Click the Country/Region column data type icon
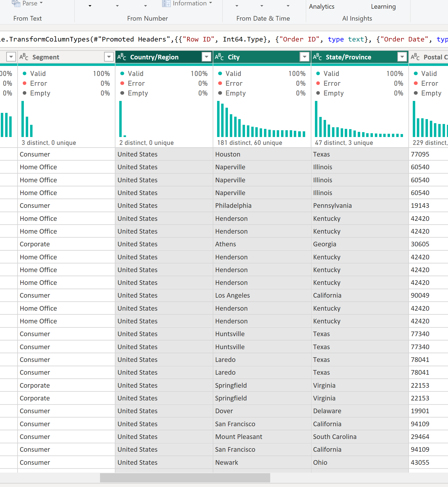 point(122,57)
